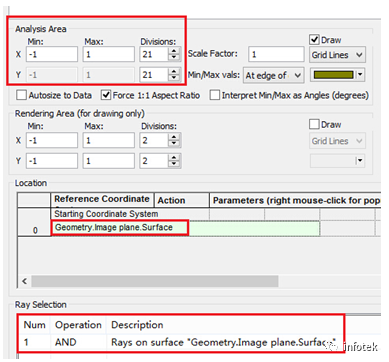Select 'Rays on surface' description cell
Screen dimensions: 389x362
tap(223, 342)
